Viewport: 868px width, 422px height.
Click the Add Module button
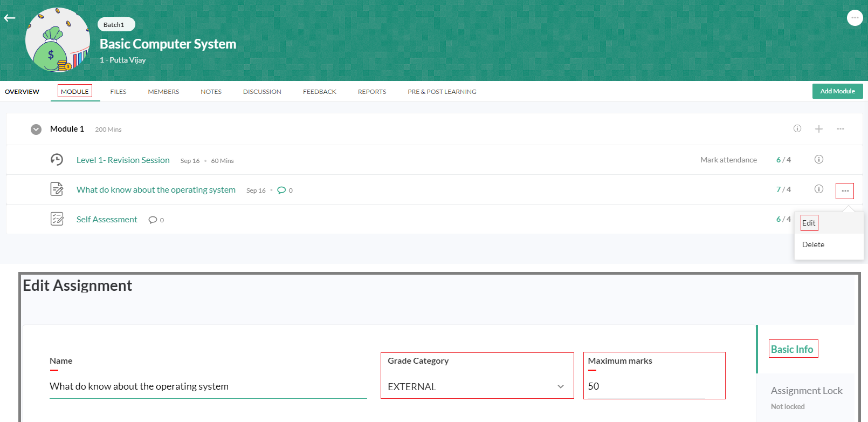coord(837,91)
